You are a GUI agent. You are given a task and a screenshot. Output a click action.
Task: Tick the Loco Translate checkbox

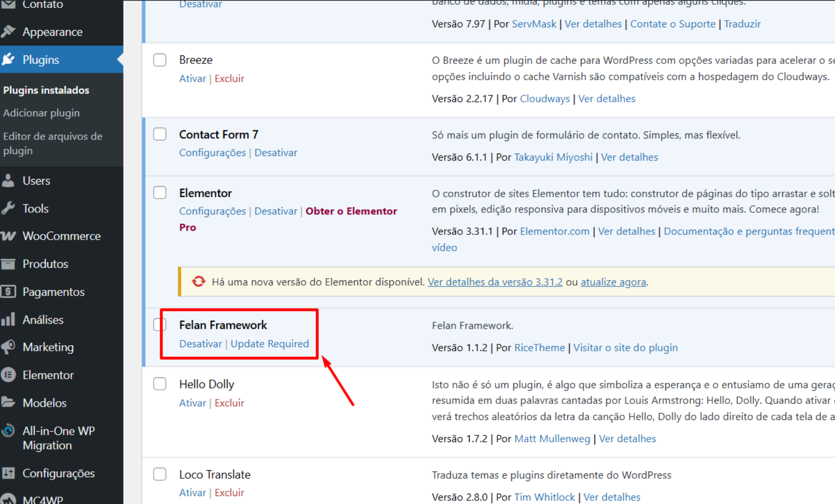pyautogui.click(x=160, y=474)
